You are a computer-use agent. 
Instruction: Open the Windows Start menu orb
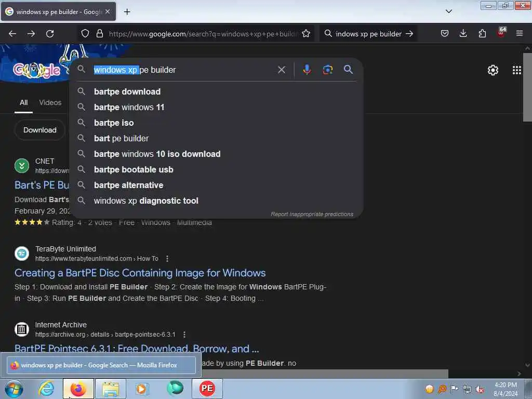tap(14, 389)
